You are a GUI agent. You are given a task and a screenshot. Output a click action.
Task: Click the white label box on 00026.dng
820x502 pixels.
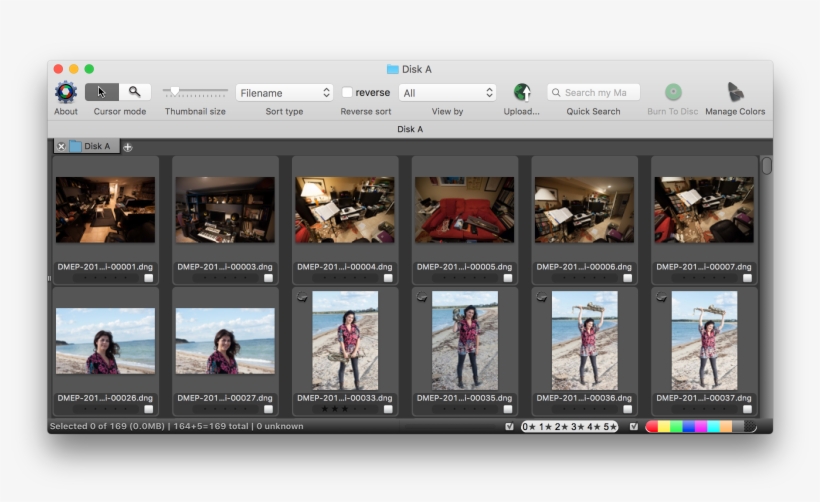click(x=149, y=409)
